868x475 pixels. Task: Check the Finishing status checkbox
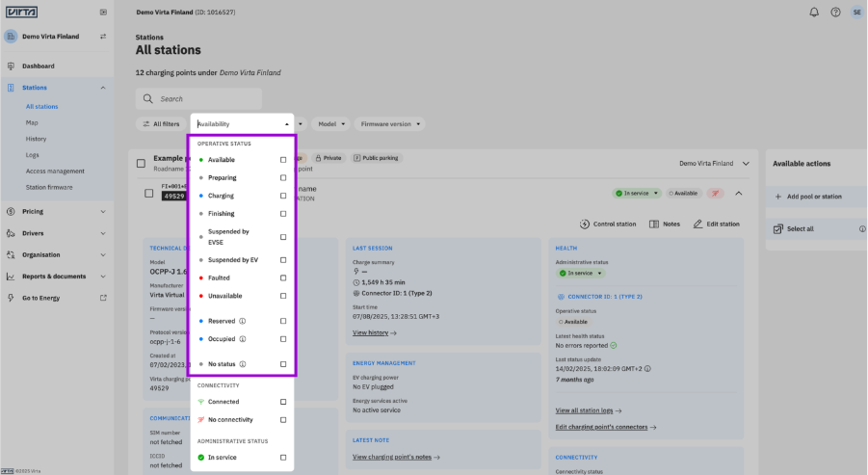(x=283, y=214)
